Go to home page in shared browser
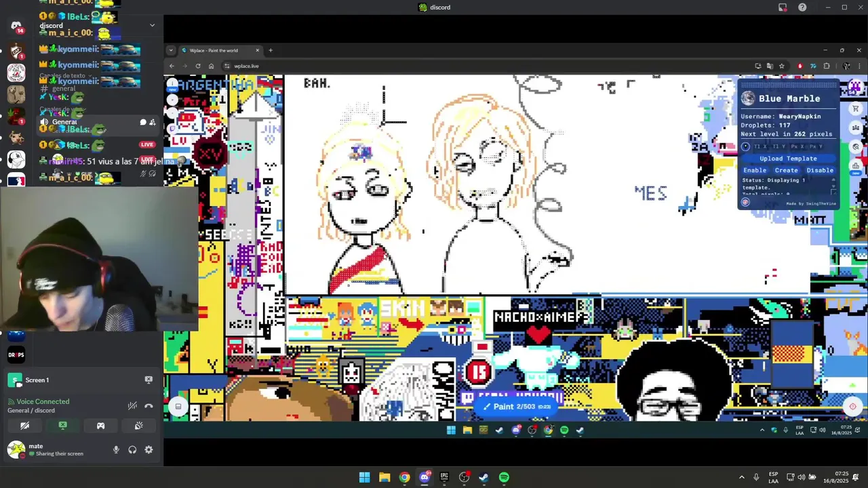Viewport: 868px width, 488px height. (x=211, y=66)
